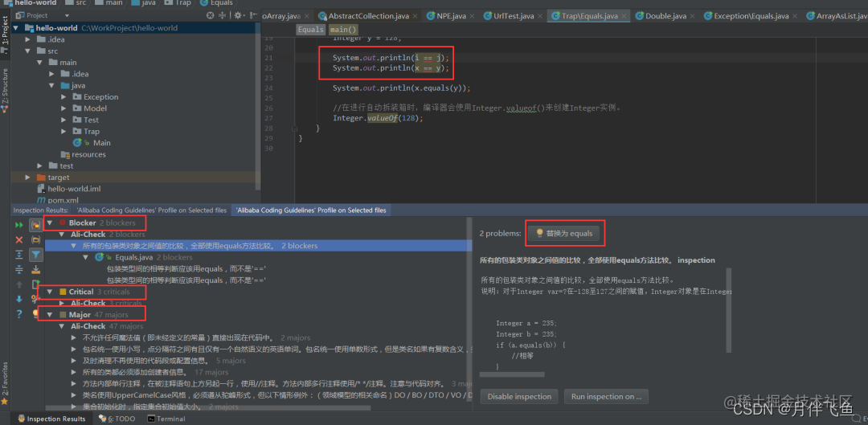Hide Project panel with hide icon
This screenshot has height=425, width=868.
coord(252,15)
